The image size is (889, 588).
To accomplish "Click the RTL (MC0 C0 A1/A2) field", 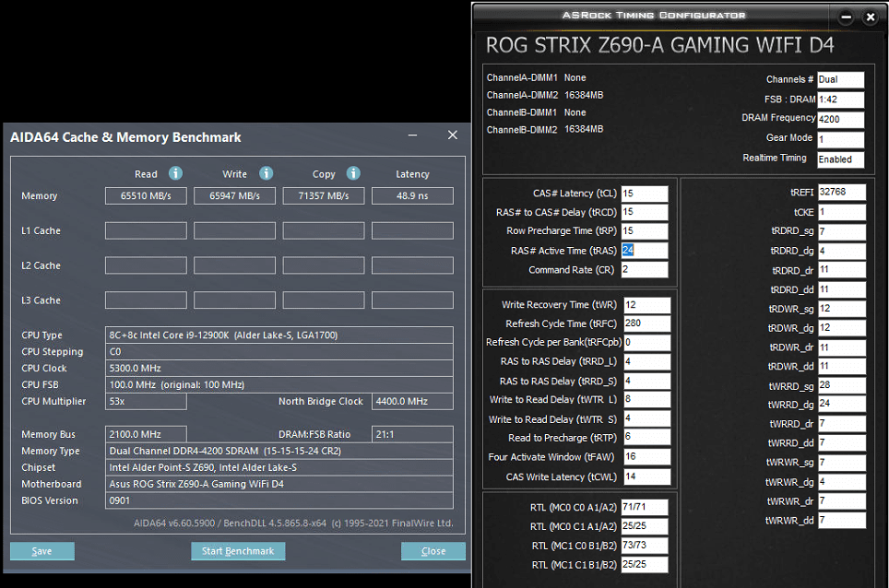I will point(645,508).
